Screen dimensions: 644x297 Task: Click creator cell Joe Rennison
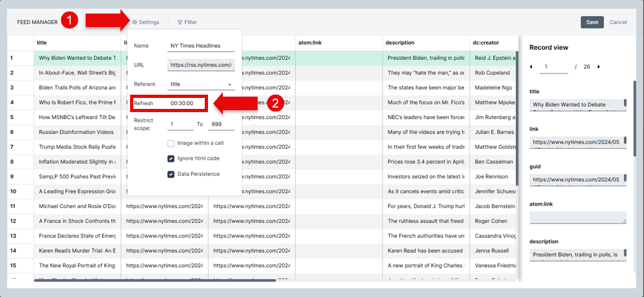point(493,177)
